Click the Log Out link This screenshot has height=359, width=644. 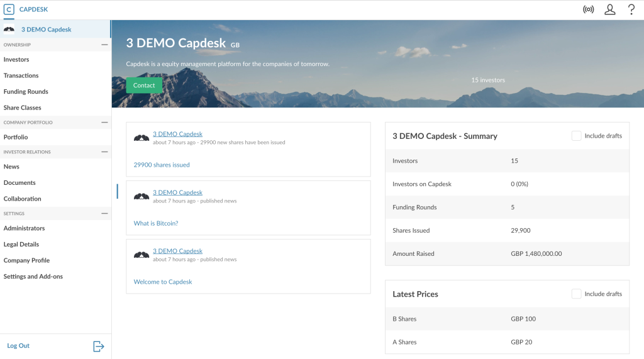tap(18, 346)
